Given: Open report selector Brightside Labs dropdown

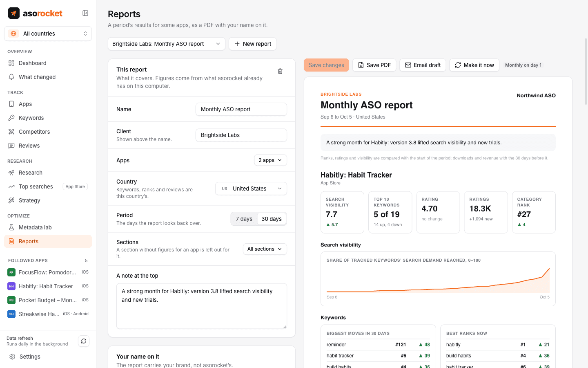Looking at the screenshot, I should (167, 44).
